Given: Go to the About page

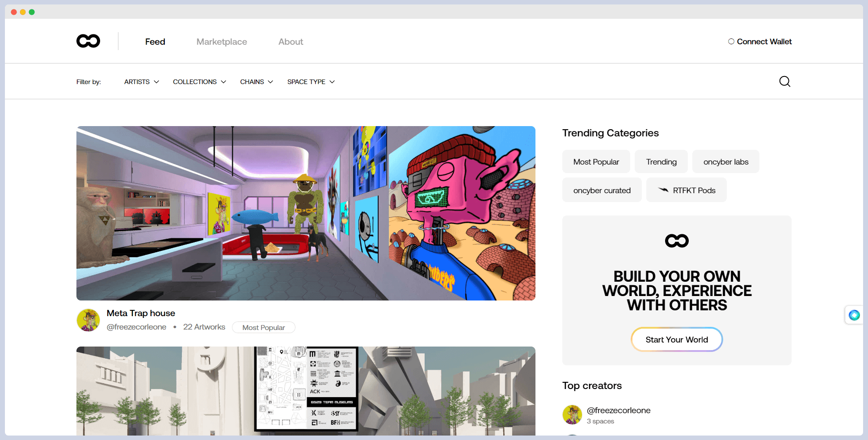Looking at the screenshot, I should coord(291,41).
